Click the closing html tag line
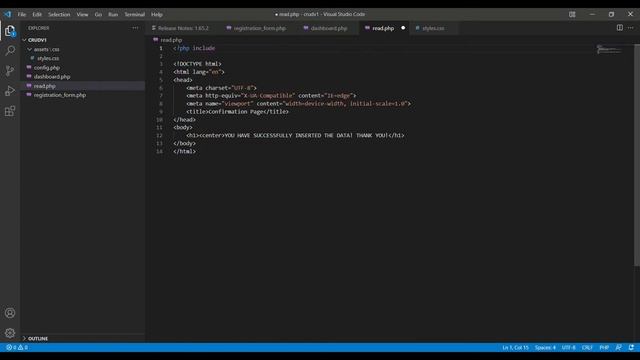This screenshot has width=640, height=360. click(x=184, y=151)
